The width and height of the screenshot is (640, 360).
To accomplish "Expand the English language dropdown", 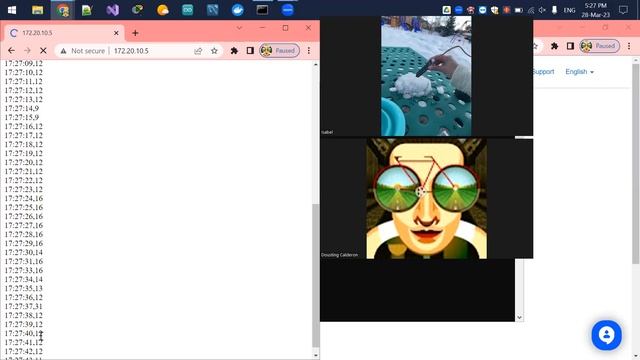I will (x=579, y=72).
